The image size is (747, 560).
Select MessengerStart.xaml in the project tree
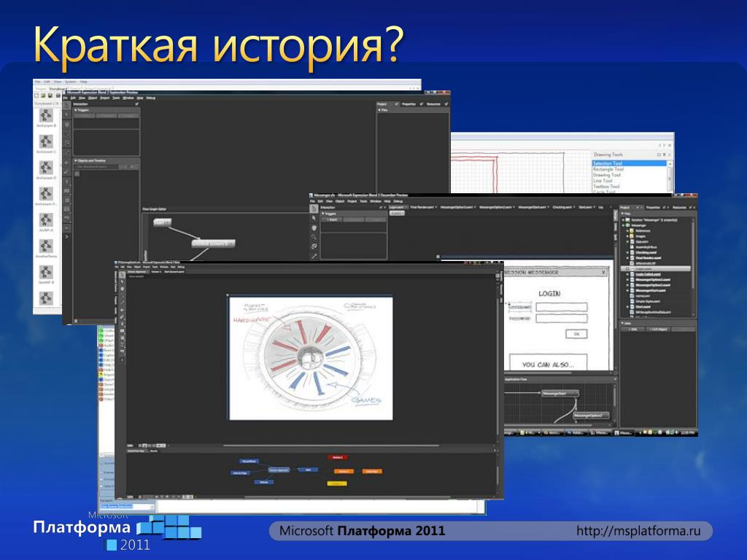pyautogui.click(x=650, y=290)
